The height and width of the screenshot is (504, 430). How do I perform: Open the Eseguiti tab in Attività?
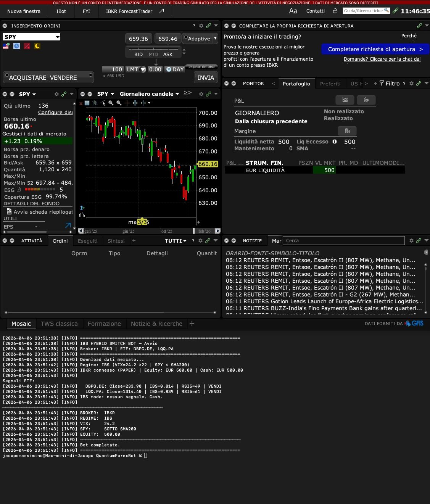pos(88,241)
